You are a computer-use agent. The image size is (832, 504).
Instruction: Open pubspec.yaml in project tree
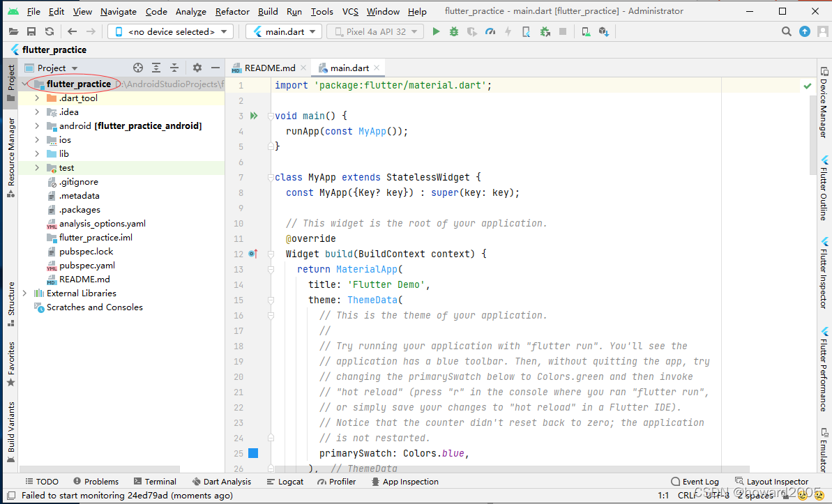pyautogui.click(x=87, y=266)
